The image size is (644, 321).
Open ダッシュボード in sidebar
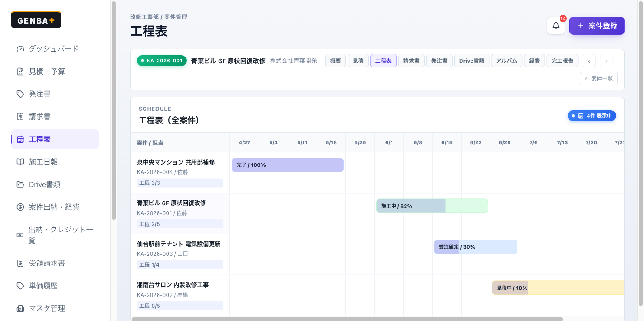tap(55, 49)
